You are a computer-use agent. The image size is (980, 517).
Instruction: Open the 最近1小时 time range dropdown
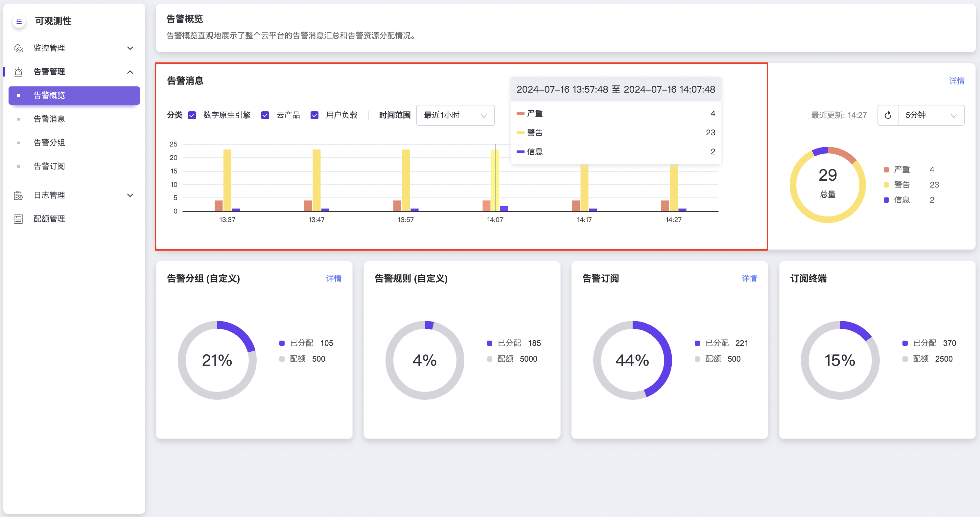(455, 115)
